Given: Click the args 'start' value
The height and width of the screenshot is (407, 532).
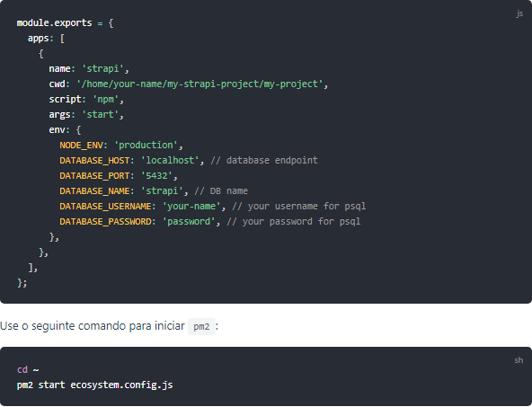Looking at the screenshot, I should tap(102, 115).
